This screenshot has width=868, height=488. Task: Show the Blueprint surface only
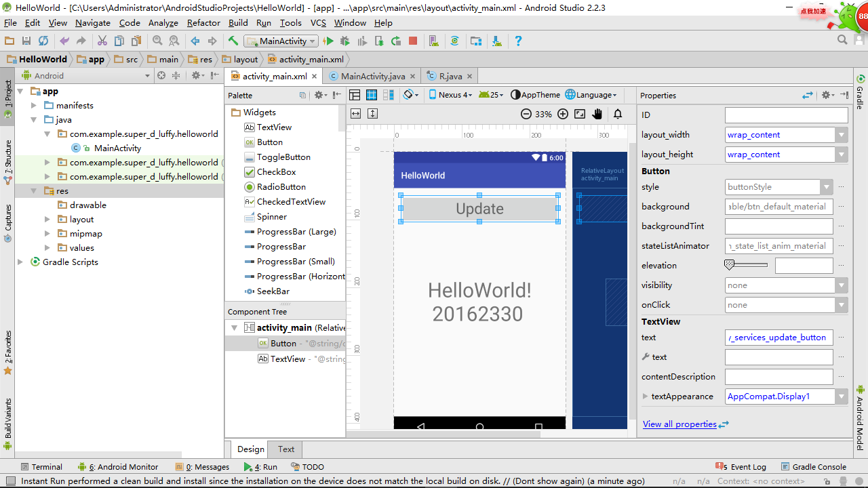point(372,95)
